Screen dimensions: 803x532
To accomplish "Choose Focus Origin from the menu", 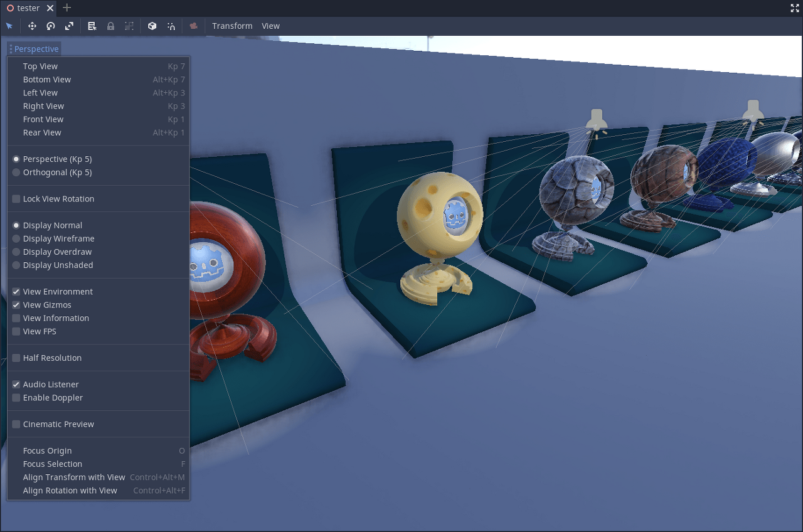I will click(x=98, y=450).
